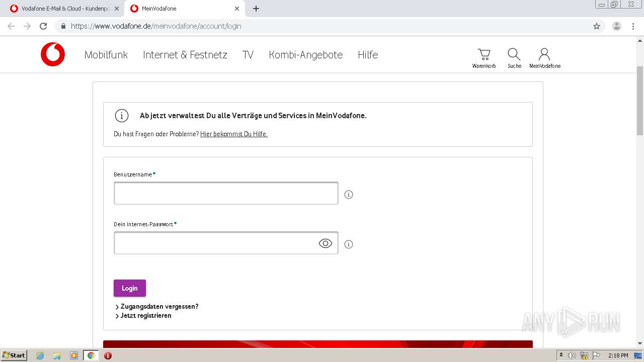This screenshot has width=644, height=362.
Task: Open 'Jetzt registrieren' link
Action: click(x=146, y=316)
